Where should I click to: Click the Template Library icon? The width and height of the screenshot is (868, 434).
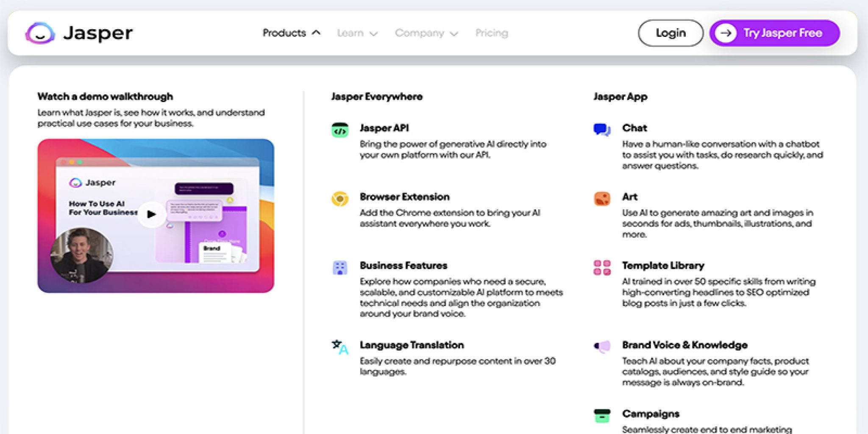click(x=601, y=267)
